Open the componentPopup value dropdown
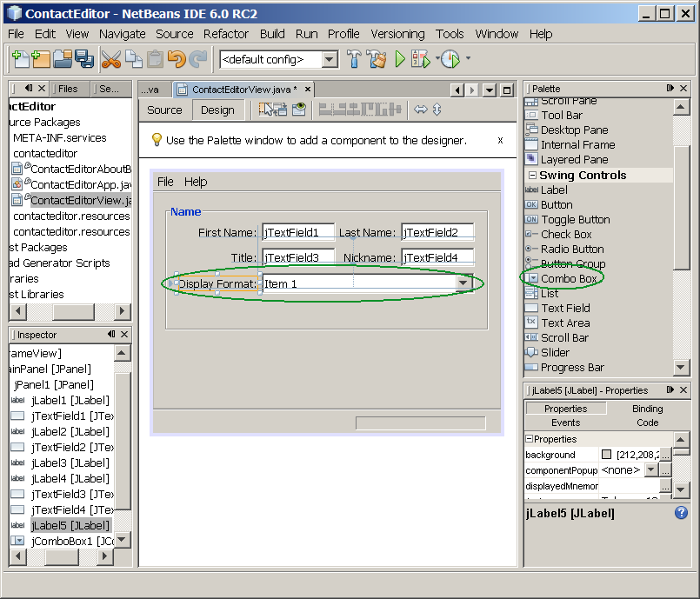 651,470
